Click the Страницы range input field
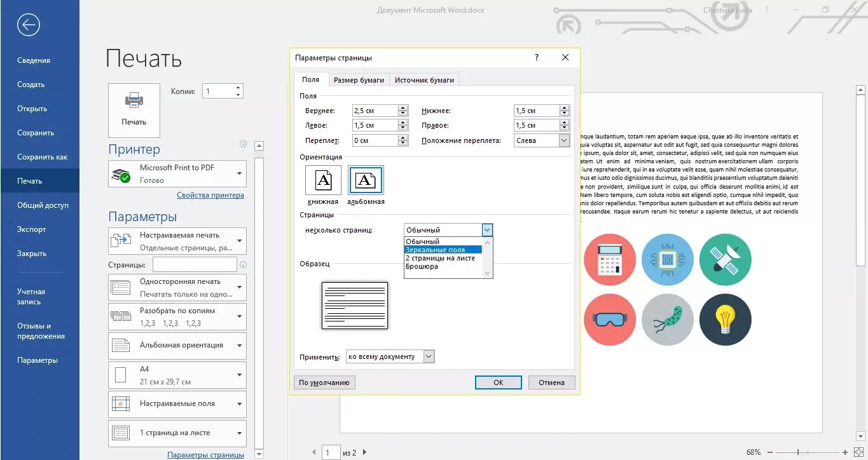868x460 pixels. pos(195,265)
